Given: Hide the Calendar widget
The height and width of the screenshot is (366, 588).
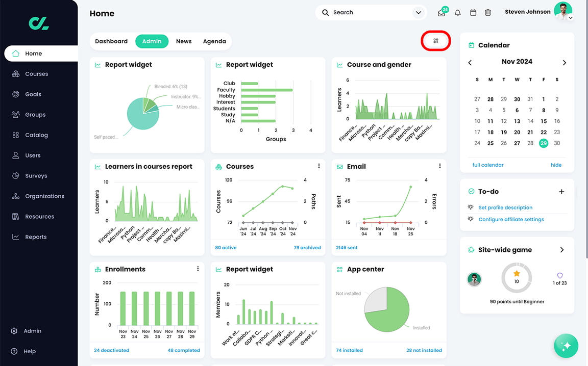Looking at the screenshot, I should [x=556, y=165].
